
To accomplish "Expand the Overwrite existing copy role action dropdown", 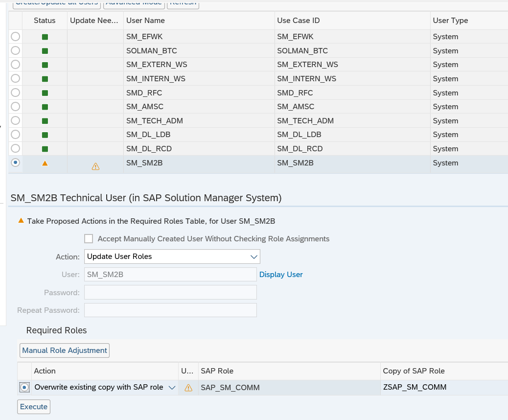I will [x=172, y=388].
